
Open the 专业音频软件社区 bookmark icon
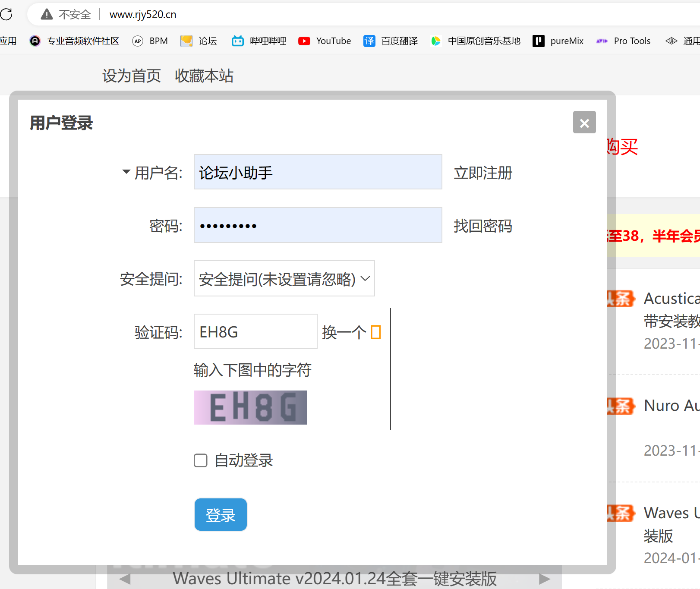35,41
